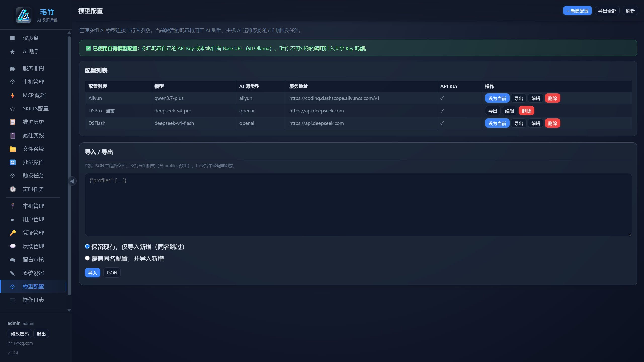Click the 主机管理 gear icon
644x362 pixels.
[x=12, y=82]
